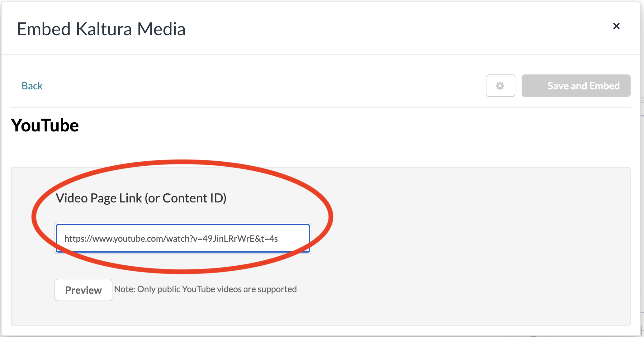This screenshot has width=644, height=337.
Task: Select the YouTube section heading
Action: point(45,125)
